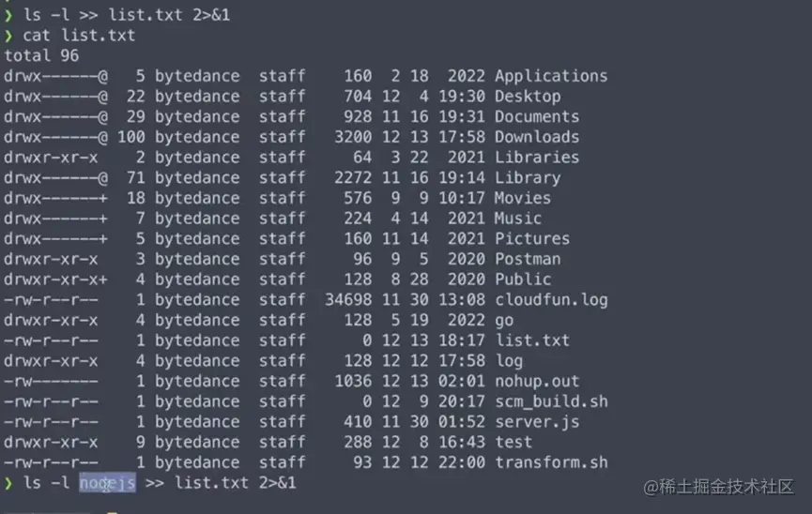Click the Libraries directory entry
This screenshot has height=514, width=812.
pyautogui.click(x=537, y=158)
